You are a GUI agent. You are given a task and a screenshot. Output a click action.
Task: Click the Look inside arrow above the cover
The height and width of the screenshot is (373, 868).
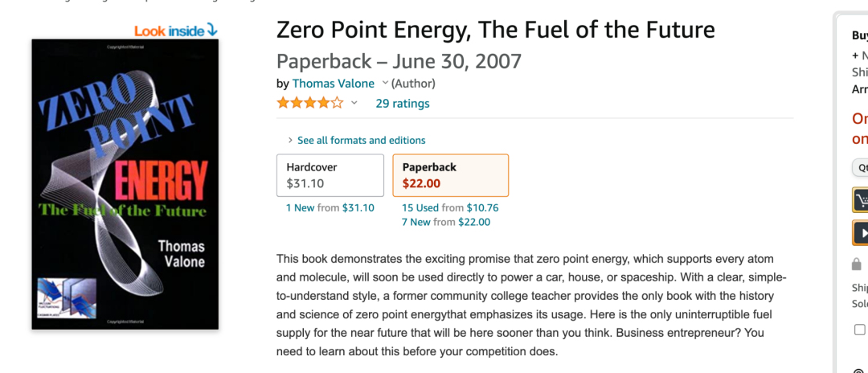click(212, 31)
